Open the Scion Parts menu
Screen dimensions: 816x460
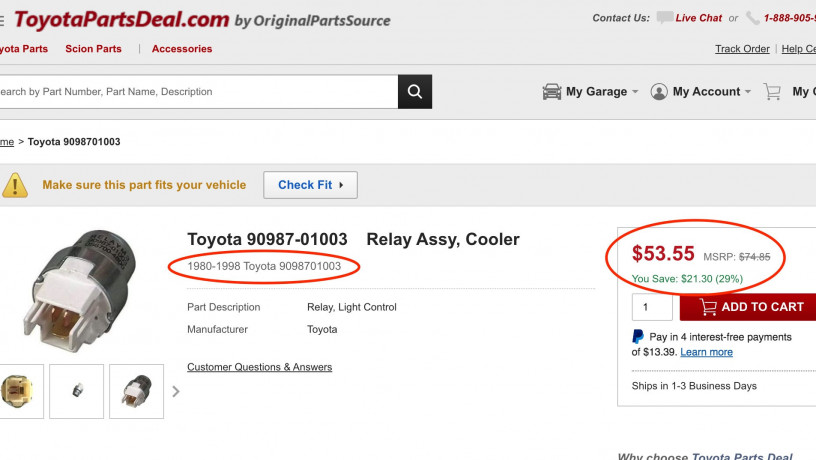tap(93, 49)
